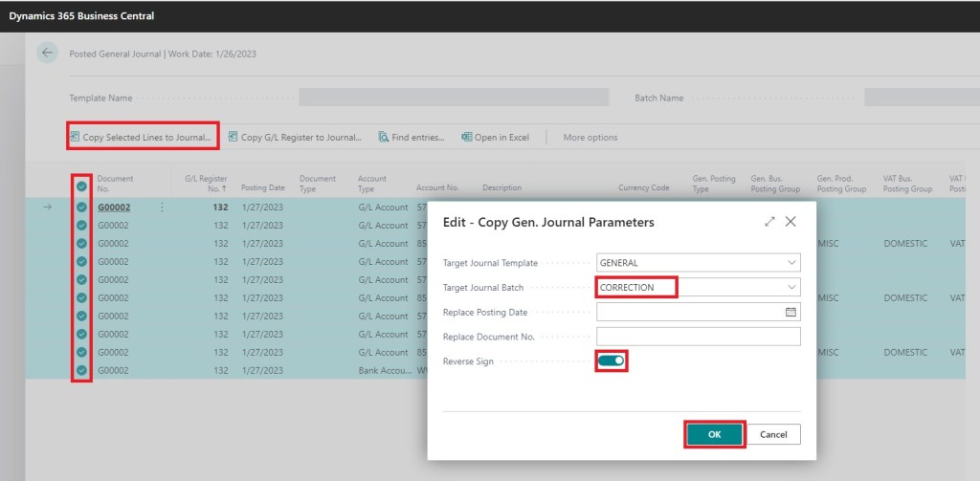
Task: Click the Replace Document No. field
Action: [x=698, y=337]
